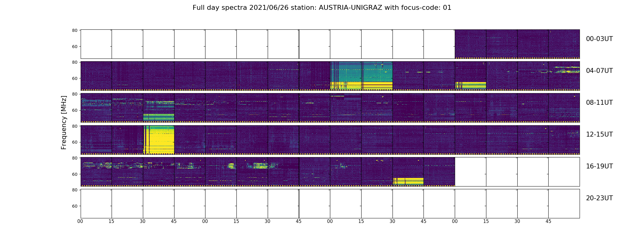Image resolution: width=644 pixels, height=245 pixels.
Task: Select the '60' tick of the 04-07UT row
Action: tap(75, 78)
